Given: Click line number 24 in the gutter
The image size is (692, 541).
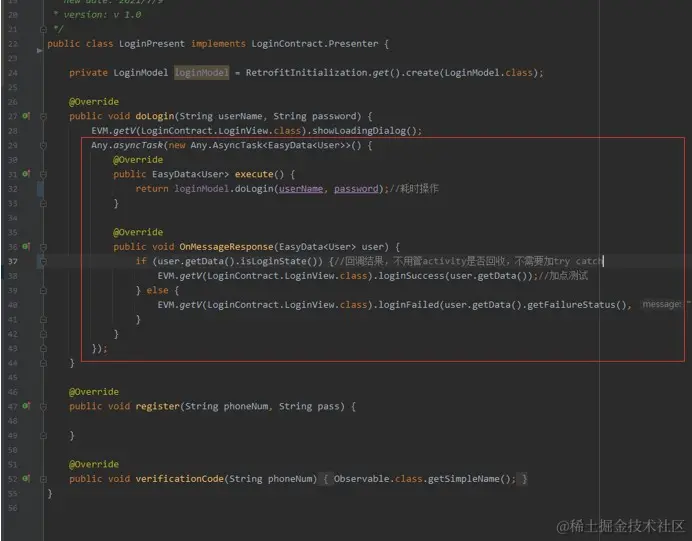Looking at the screenshot, I should click(13, 73).
